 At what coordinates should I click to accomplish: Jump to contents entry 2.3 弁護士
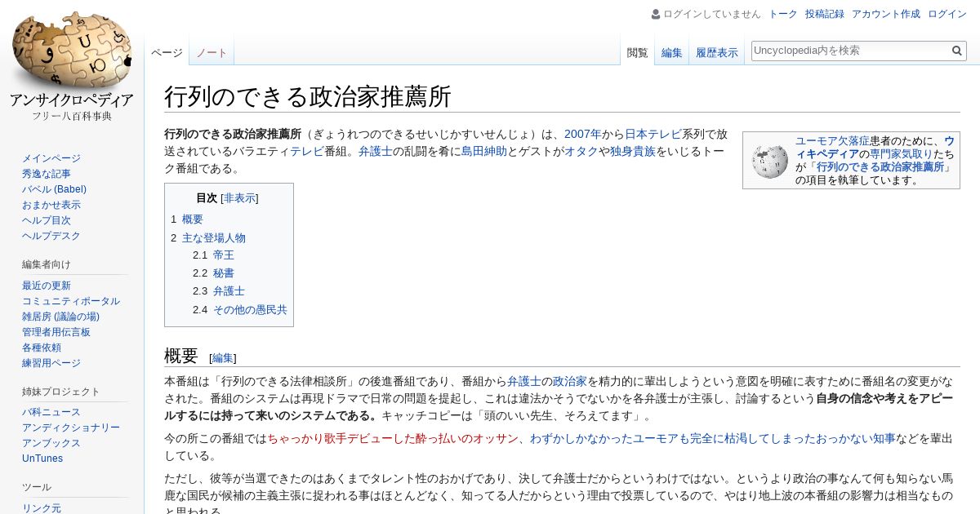pyautogui.click(x=219, y=291)
